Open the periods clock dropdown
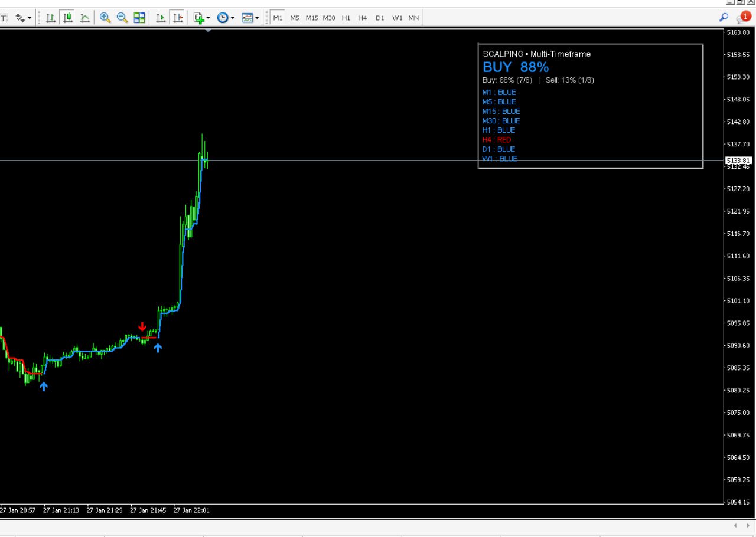This screenshot has height=537, width=756. 226,18
